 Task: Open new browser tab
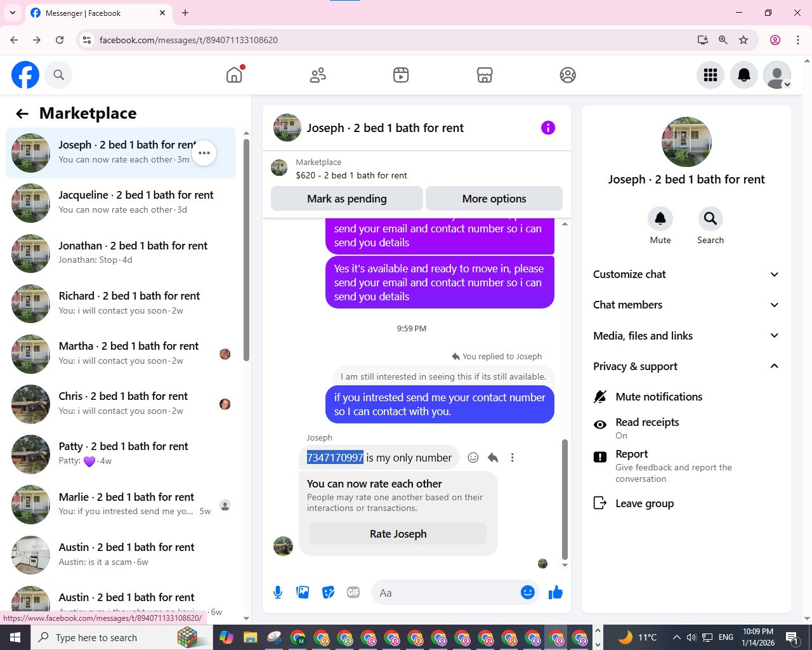coord(185,13)
